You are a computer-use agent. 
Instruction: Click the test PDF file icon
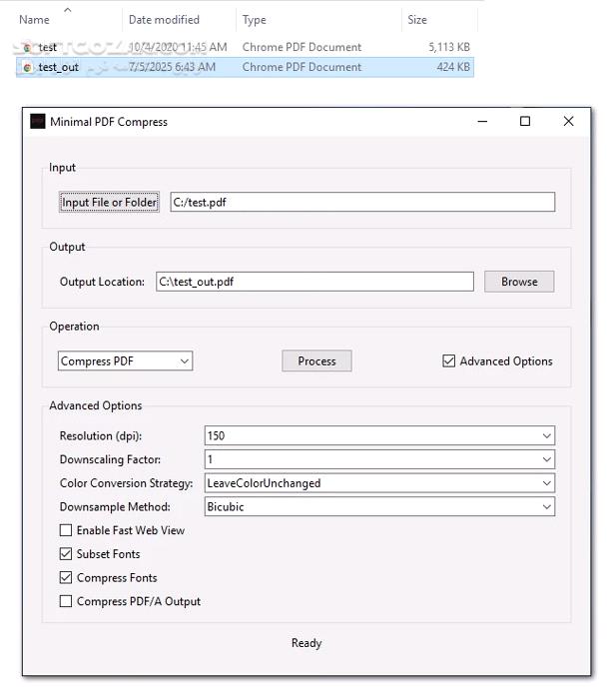tap(28, 47)
